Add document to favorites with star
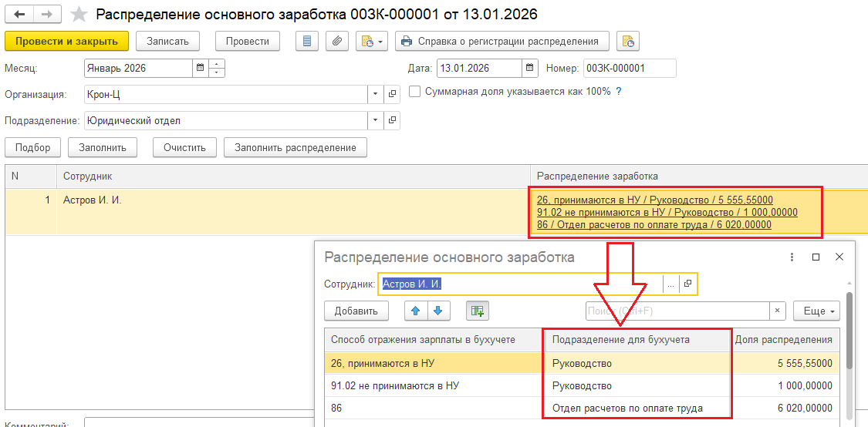 click(x=79, y=15)
